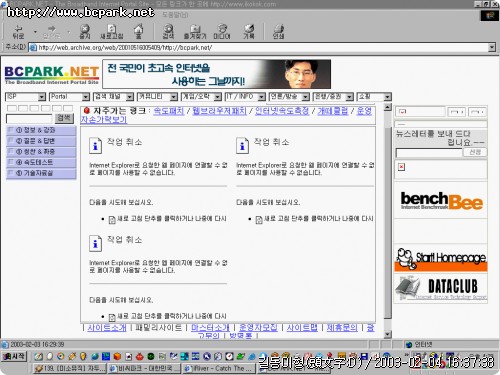
Task: Open the 미디어 media toolbar icon
Action: (222, 32)
